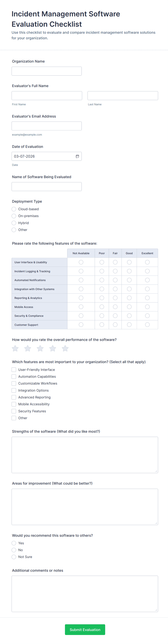
Task: Open the date picker calendar icon
Action: pyautogui.click(x=77, y=156)
